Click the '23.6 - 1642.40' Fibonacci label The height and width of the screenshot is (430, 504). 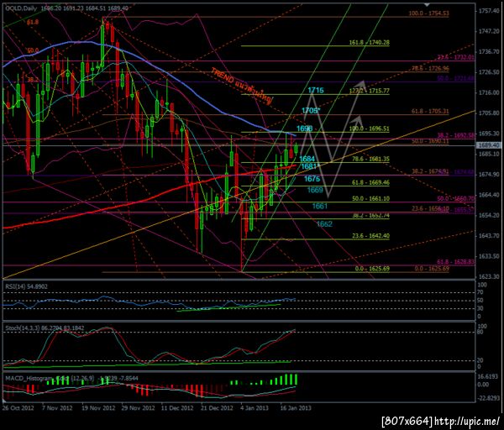pos(371,236)
